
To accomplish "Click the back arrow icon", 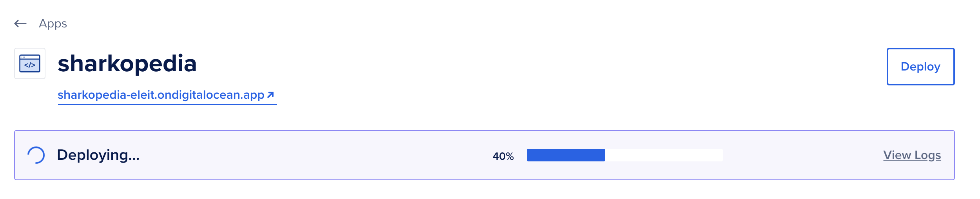I will pyautogui.click(x=20, y=24).
